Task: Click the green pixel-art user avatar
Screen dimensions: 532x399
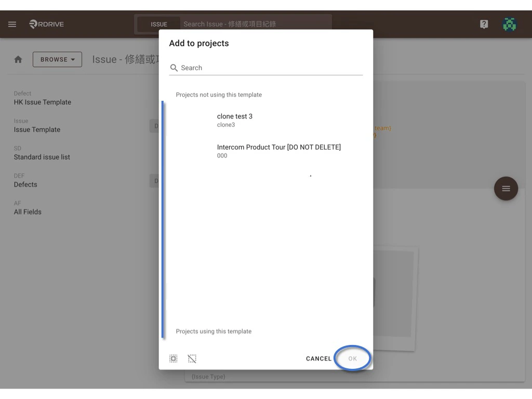Action: 510,24
